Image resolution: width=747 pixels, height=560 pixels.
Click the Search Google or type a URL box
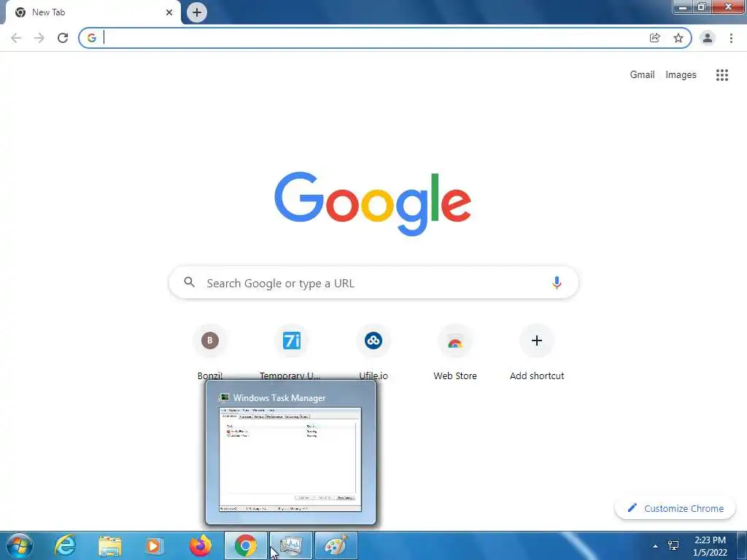click(x=374, y=283)
